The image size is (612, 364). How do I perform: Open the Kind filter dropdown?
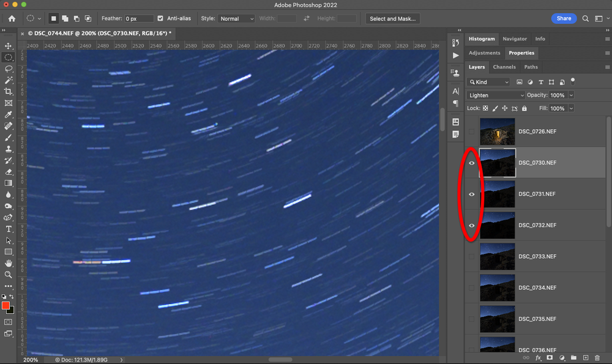(x=488, y=81)
